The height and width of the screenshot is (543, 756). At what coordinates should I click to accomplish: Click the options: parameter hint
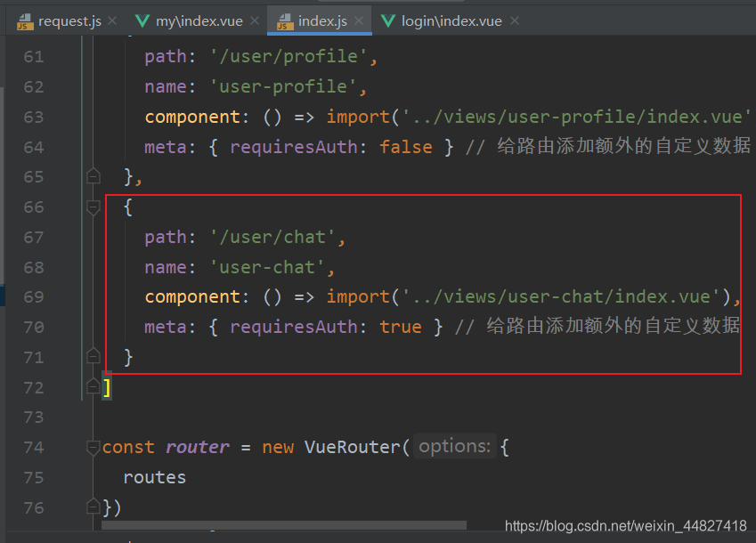pyautogui.click(x=454, y=447)
